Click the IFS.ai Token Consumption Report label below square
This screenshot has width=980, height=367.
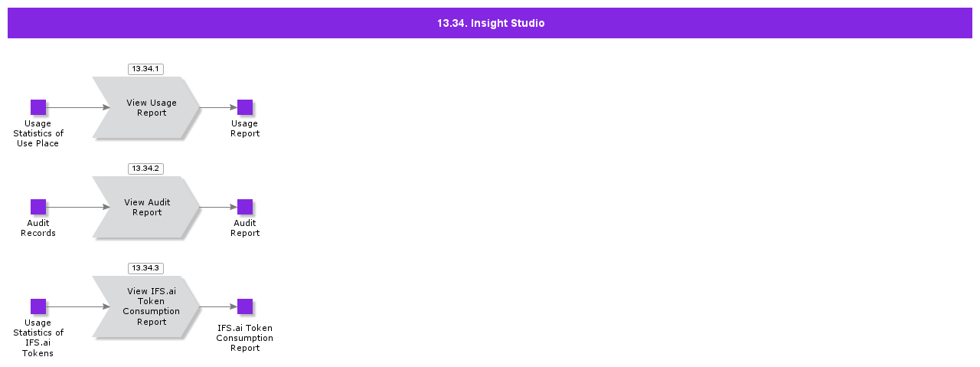(245, 338)
